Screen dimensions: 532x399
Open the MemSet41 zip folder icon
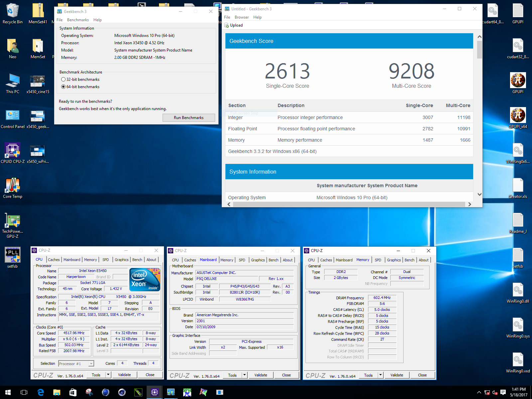click(x=38, y=14)
